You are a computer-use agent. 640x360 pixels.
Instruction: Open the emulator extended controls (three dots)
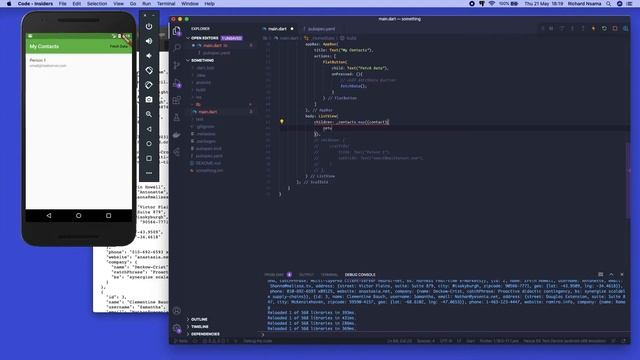[149, 173]
